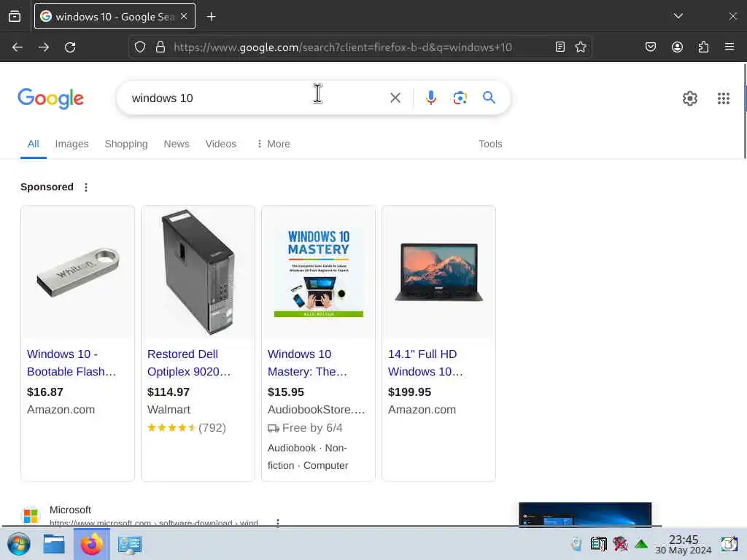This screenshot has height=560, width=747.
Task: Open Firefox View tab list icon
Action: click(15, 16)
